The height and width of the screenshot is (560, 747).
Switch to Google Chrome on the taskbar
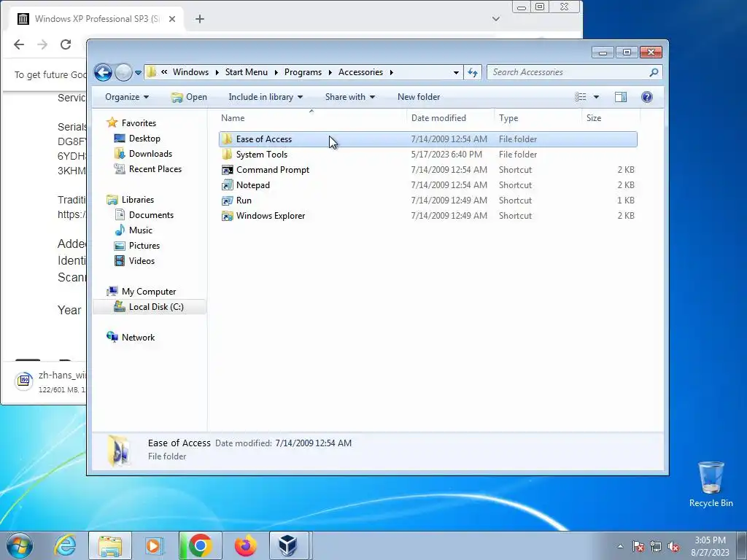(200, 545)
